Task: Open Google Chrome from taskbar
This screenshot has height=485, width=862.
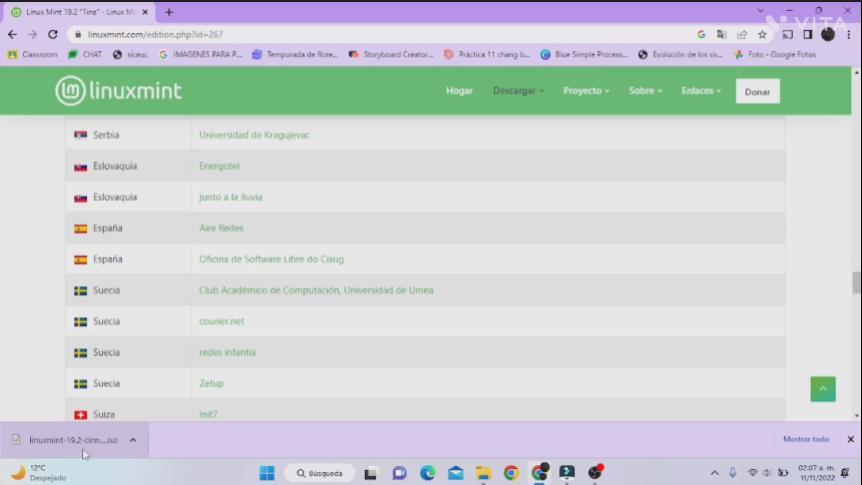Action: [x=511, y=473]
